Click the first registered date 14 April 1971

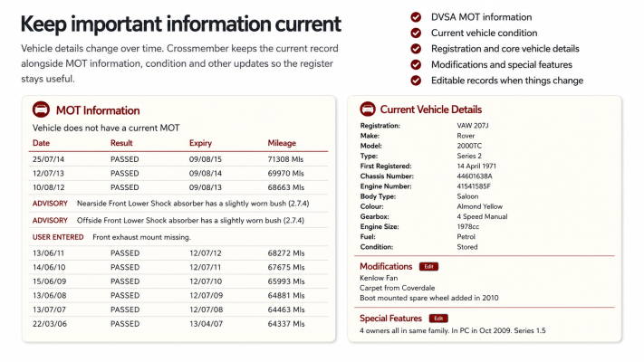coord(476,167)
